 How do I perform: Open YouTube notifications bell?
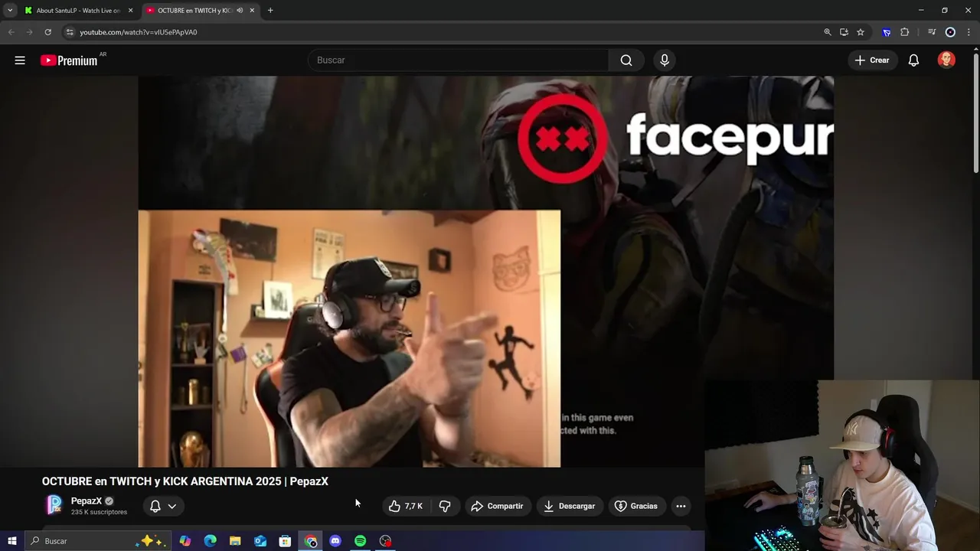tap(913, 60)
